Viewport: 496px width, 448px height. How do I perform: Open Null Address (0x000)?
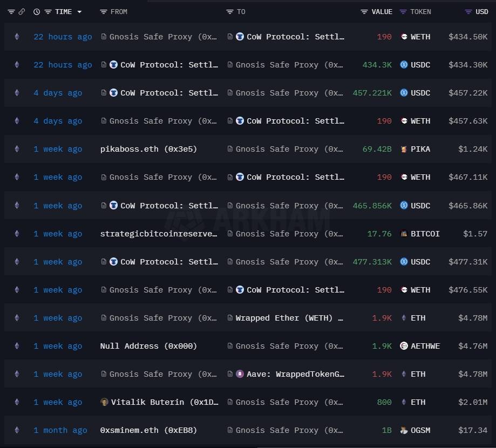click(x=148, y=346)
